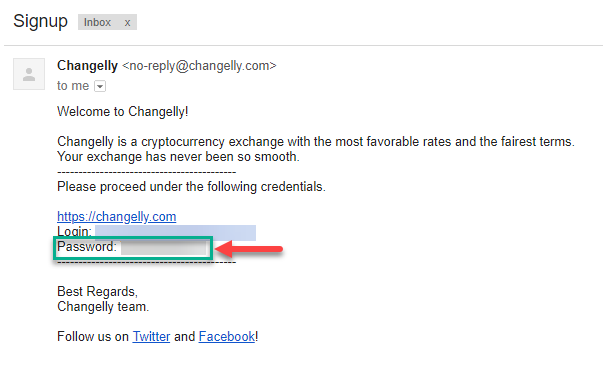The height and width of the screenshot is (369, 603).
Task: Click the red arrow pointing at Password
Action: 249,249
